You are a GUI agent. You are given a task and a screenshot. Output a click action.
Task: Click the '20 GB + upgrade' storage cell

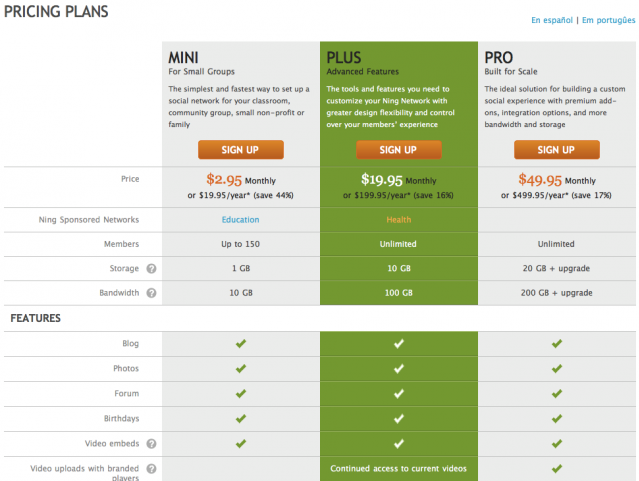[x=556, y=269]
